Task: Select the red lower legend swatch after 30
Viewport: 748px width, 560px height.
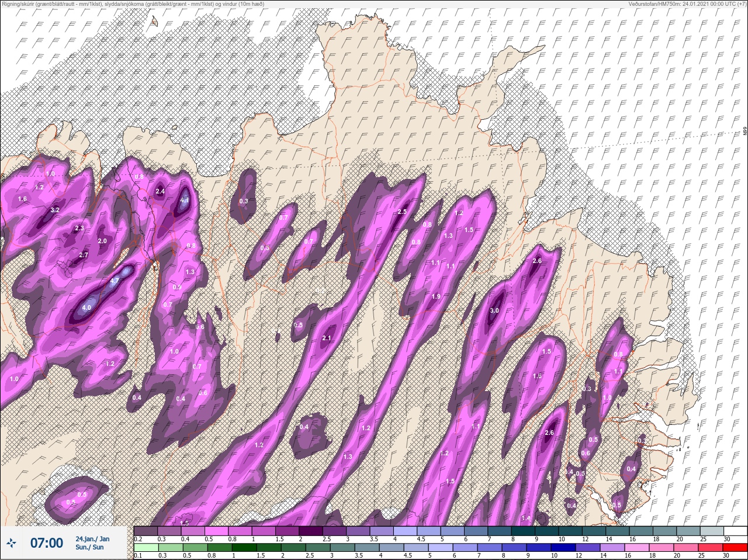Action: tap(736, 548)
